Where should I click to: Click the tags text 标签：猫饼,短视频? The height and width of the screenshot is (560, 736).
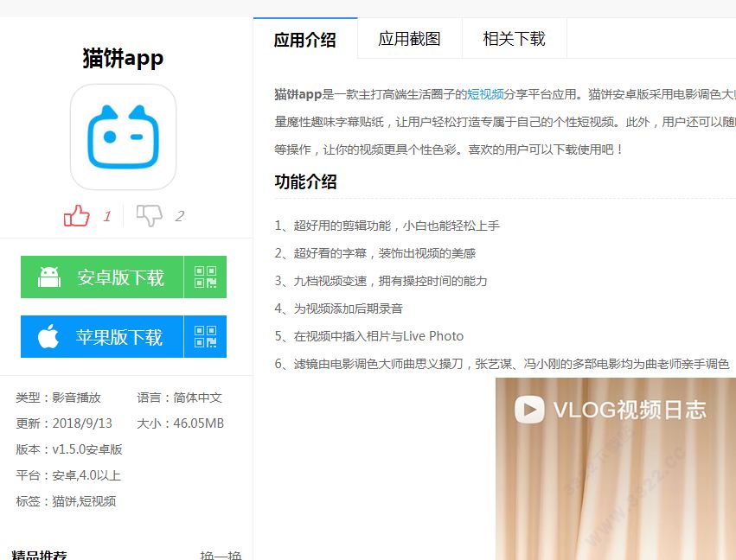(66, 501)
